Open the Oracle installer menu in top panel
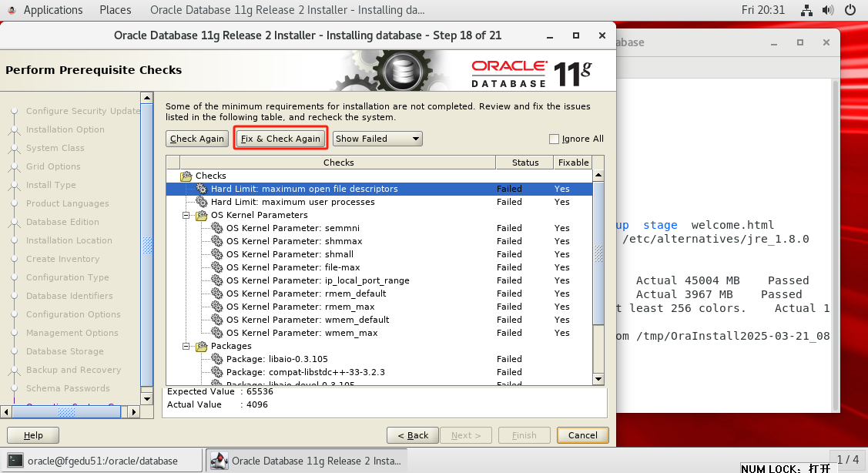Image resolution: width=868 pixels, height=473 pixels. click(x=287, y=10)
